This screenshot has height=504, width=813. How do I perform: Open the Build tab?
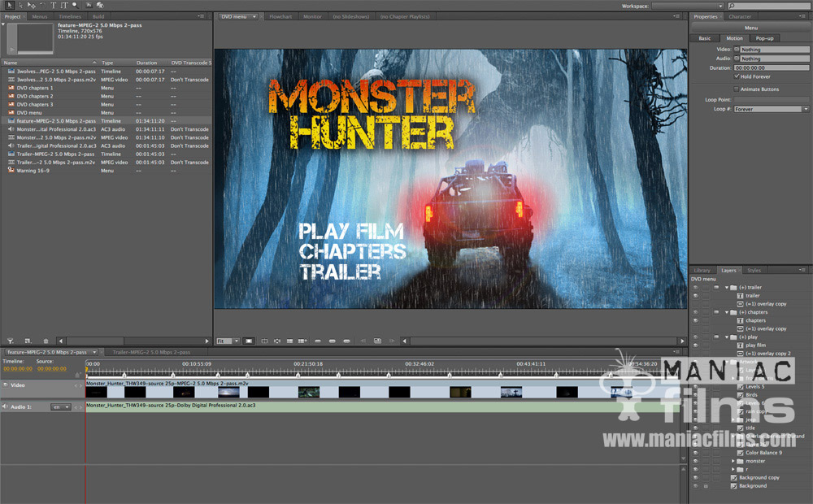[x=98, y=16]
